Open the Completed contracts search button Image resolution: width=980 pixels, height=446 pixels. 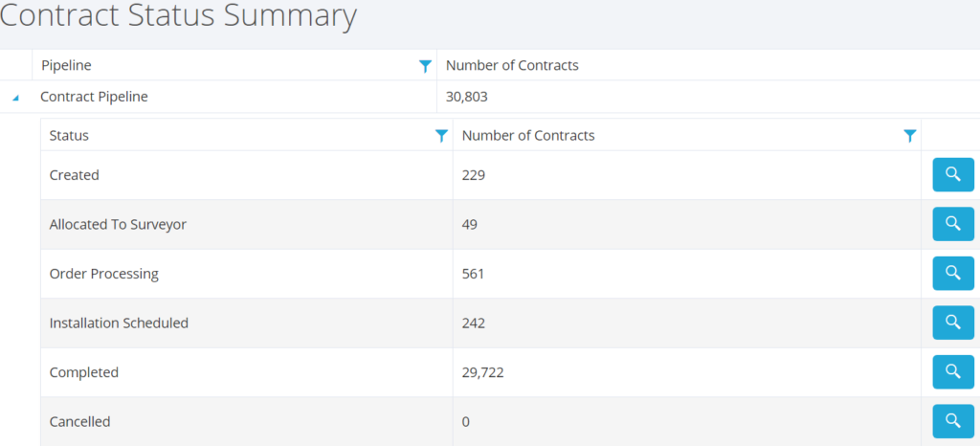pyautogui.click(x=952, y=372)
